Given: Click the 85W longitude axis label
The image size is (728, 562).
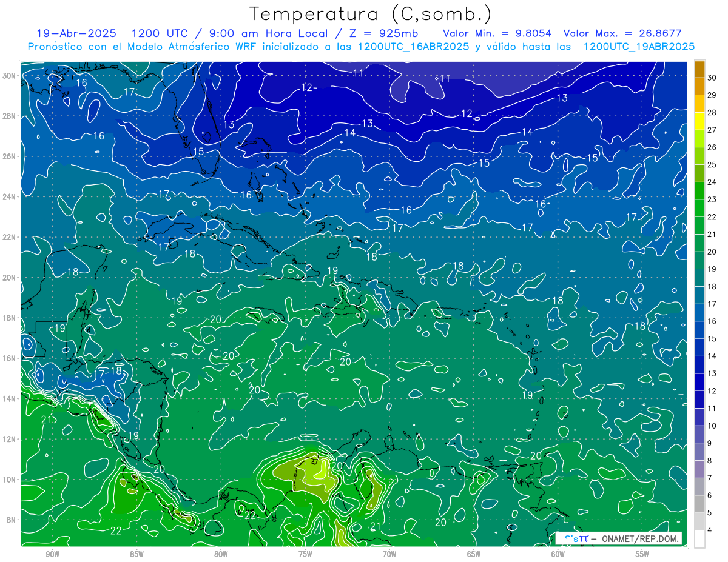Looking at the screenshot, I should [136, 554].
